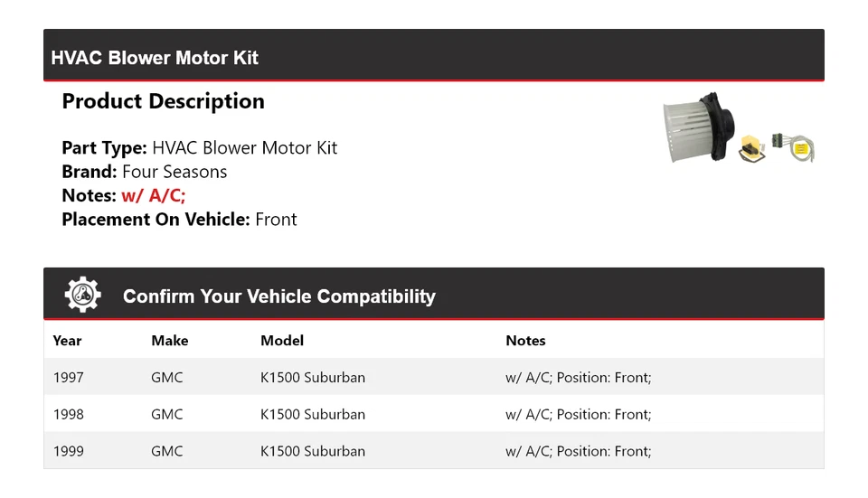Click the notes cell in 1999 row
Screen dimensions: 868x498
(x=578, y=451)
